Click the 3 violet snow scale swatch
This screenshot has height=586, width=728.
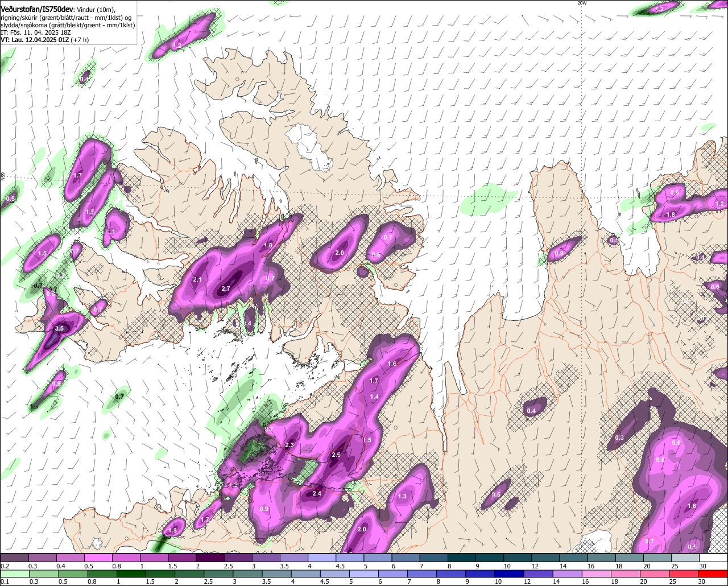266,558
